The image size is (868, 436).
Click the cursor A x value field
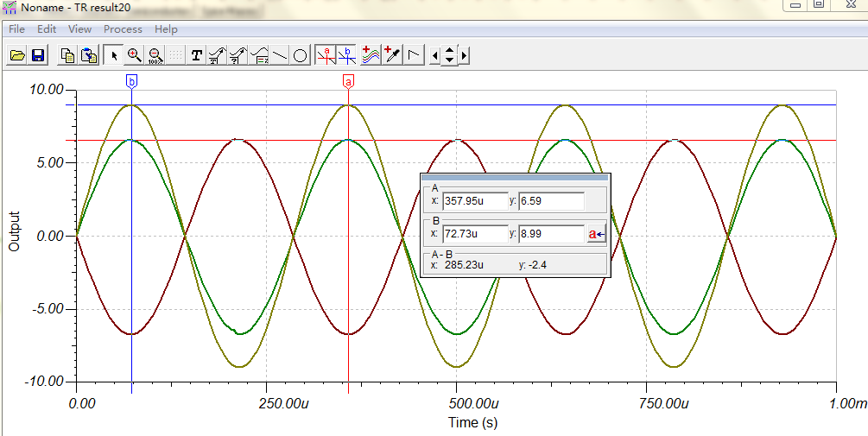474,201
